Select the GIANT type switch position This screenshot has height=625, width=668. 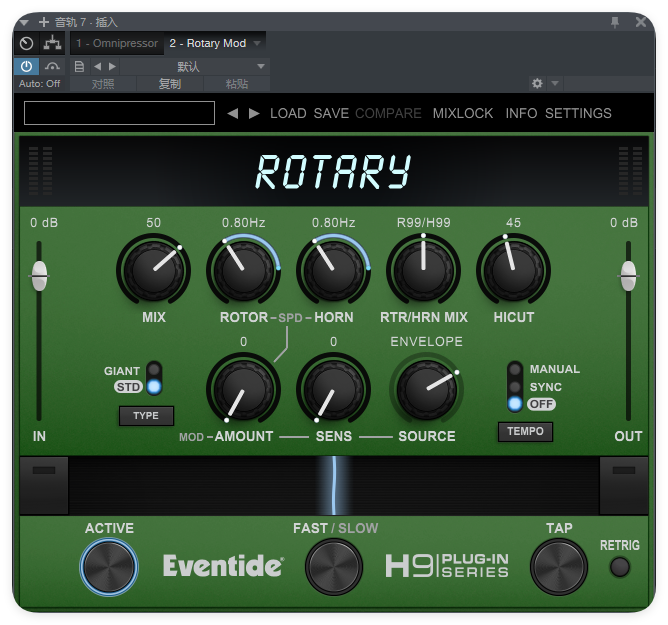[x=154, y=369]
